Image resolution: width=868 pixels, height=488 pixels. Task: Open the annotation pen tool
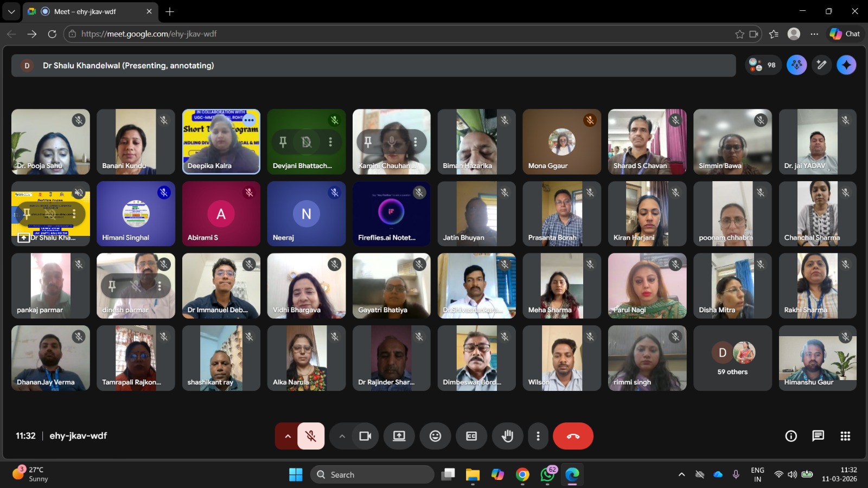point(821,65)
